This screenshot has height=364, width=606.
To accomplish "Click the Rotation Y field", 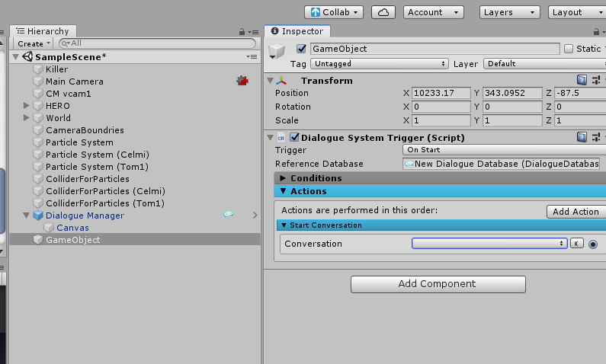I will click(512, 107).
